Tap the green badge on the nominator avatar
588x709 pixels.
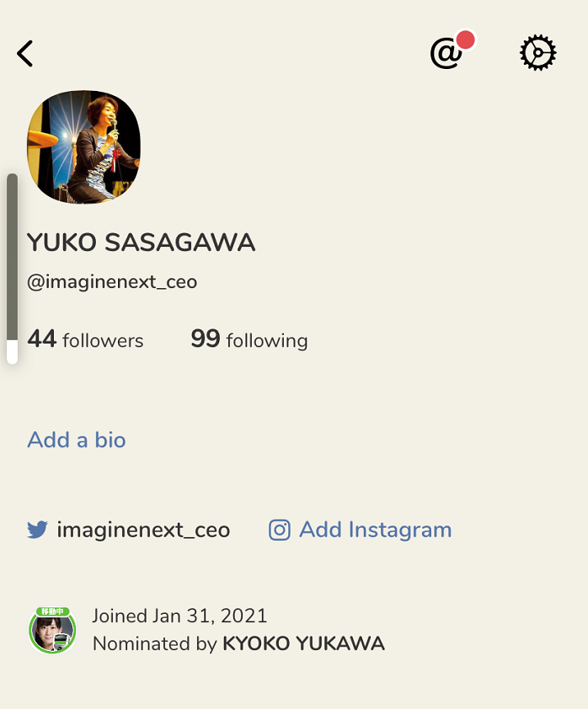tap(53, 610)
